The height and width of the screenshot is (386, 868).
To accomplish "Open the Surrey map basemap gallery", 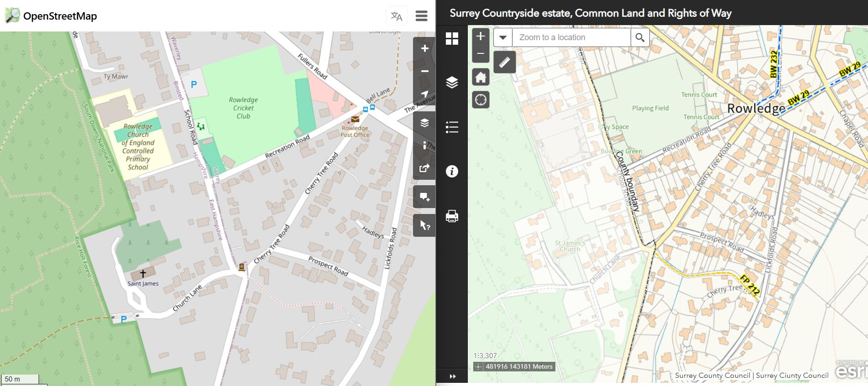I will 452,39.
